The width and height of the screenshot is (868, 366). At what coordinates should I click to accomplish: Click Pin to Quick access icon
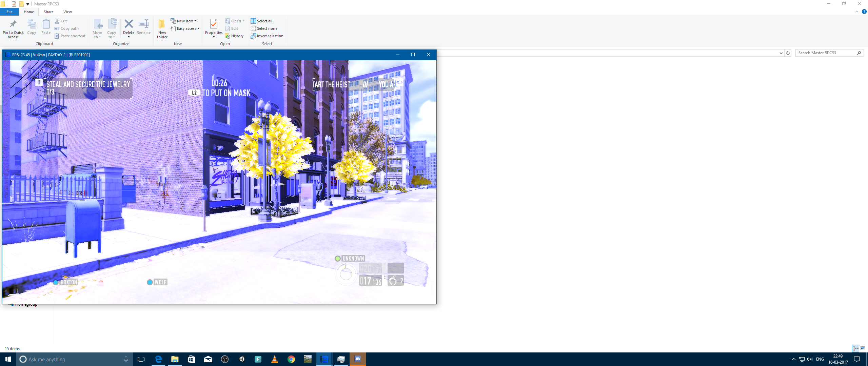click(x=13, y=24)
